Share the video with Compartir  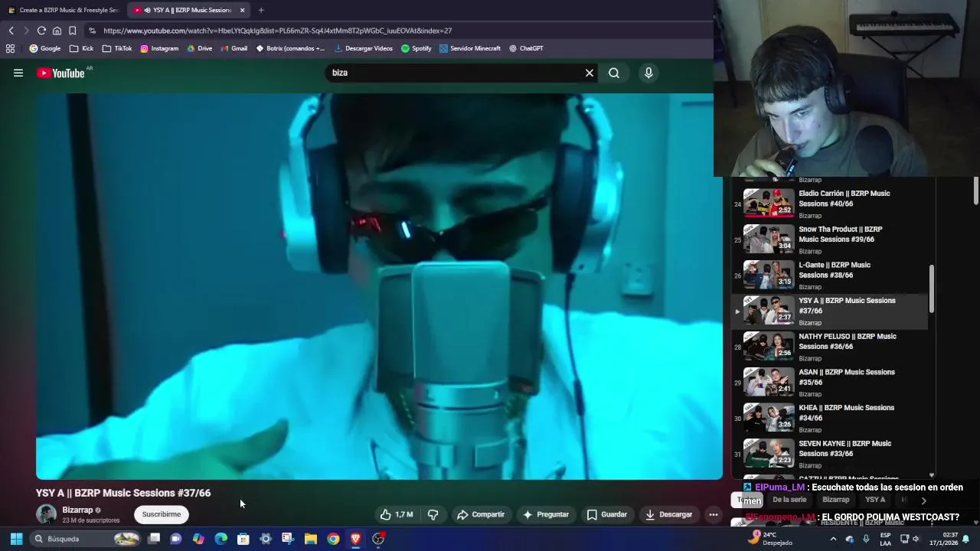pos(481,514)
